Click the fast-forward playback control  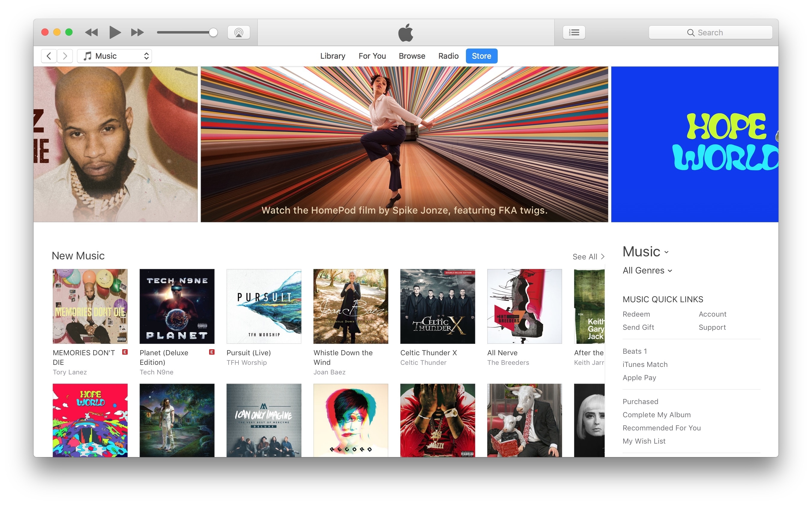(136, 16)
